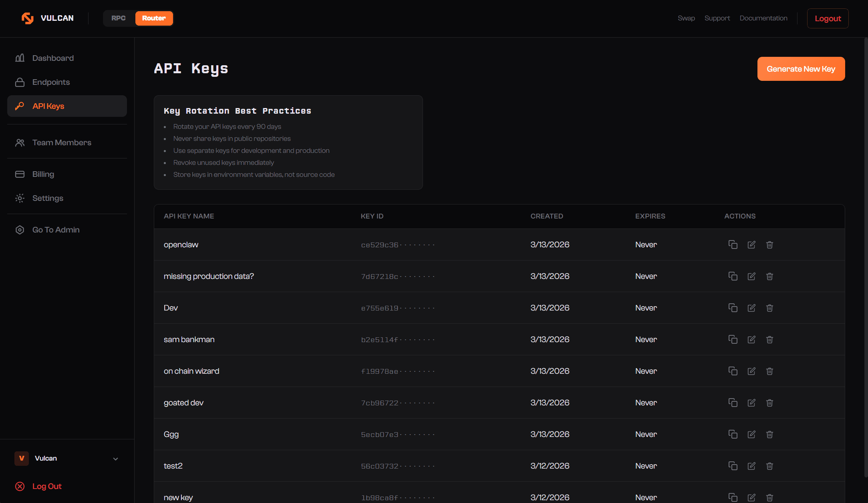Click the Vulcan logo icon
This screenshot has width=868, height=503.
[x=28, y=18]
